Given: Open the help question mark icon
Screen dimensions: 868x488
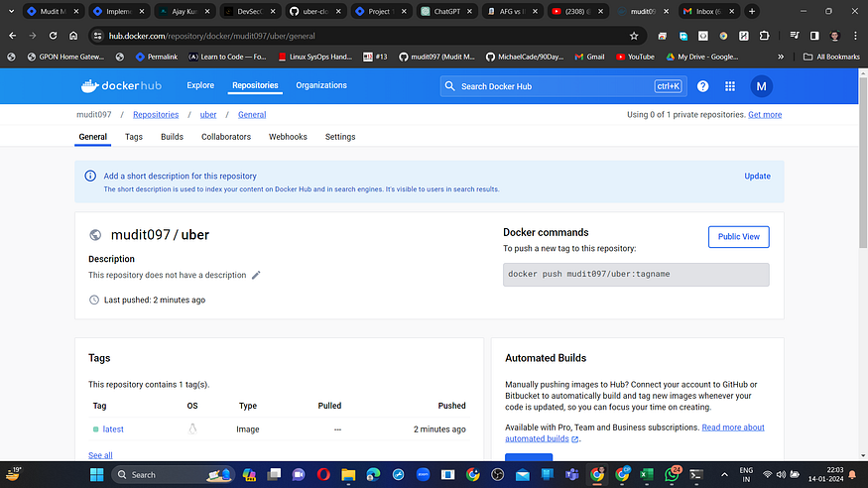Looking at the screenshot, I should (x=702, y=86).
